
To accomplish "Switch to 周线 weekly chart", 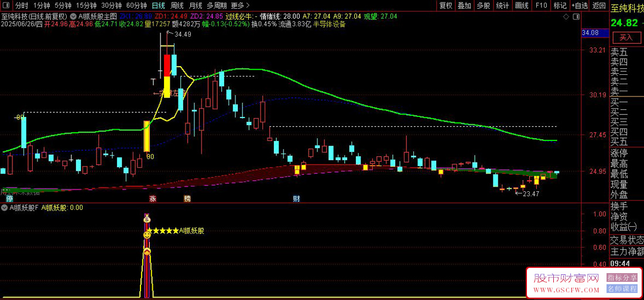I will [x=177, y=6].
